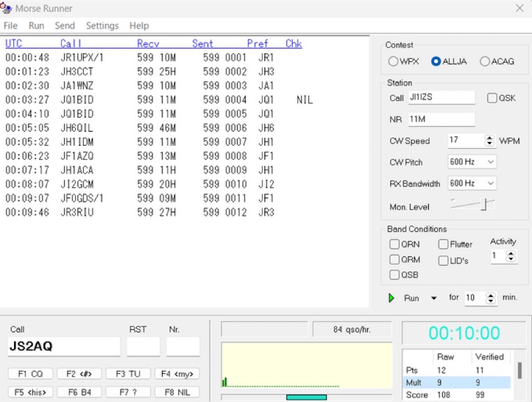Click the Sent column header
This screenshot has width=532, height=402.
pos(203,44)
